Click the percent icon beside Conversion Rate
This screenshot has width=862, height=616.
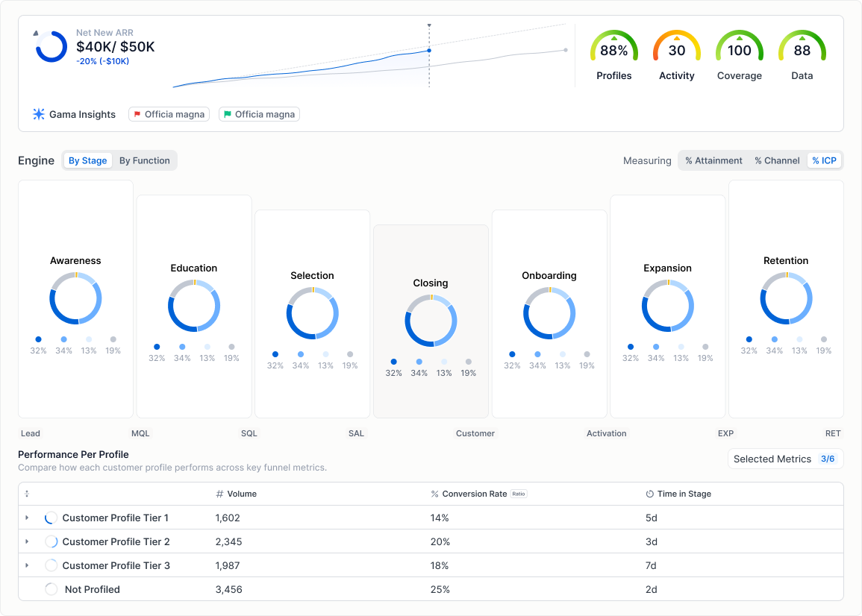coord(433,494)
